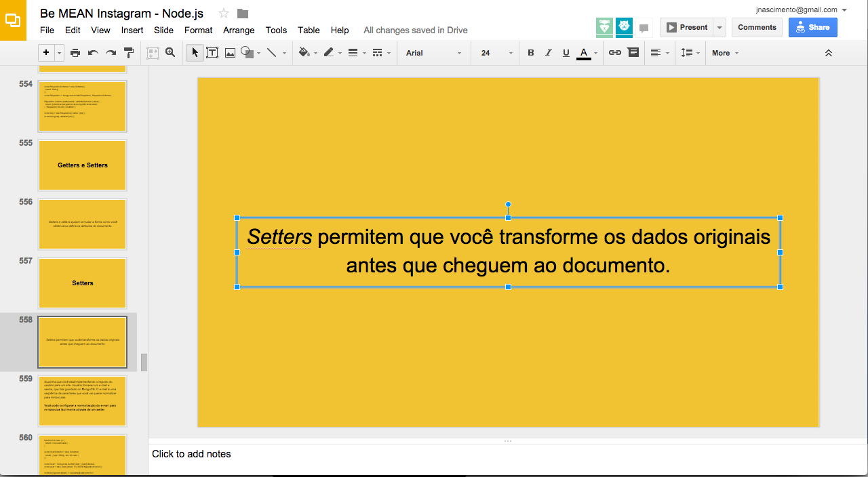The image size is (868, 477).
Task: Open the Slide menu
Action: coord(163,30)
